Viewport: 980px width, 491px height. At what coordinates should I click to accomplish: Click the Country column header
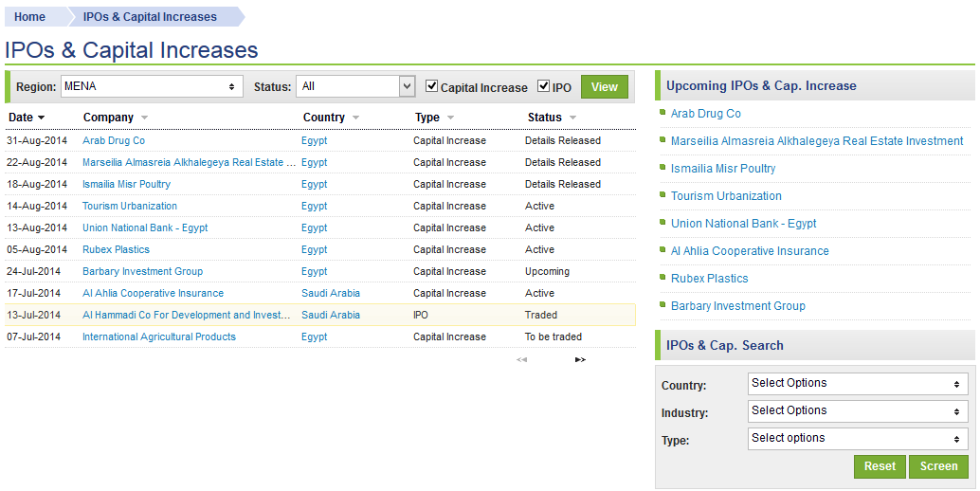coord(324,118)
